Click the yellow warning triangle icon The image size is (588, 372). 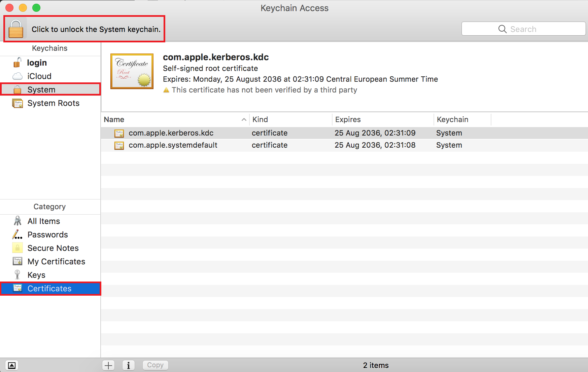click(x=166, y=90)
